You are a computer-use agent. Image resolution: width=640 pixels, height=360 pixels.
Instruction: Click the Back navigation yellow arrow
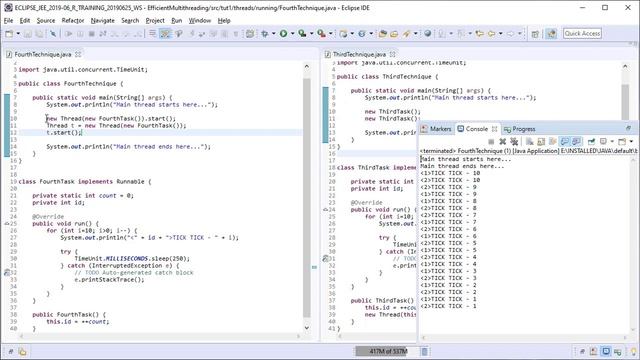(491, 33)
